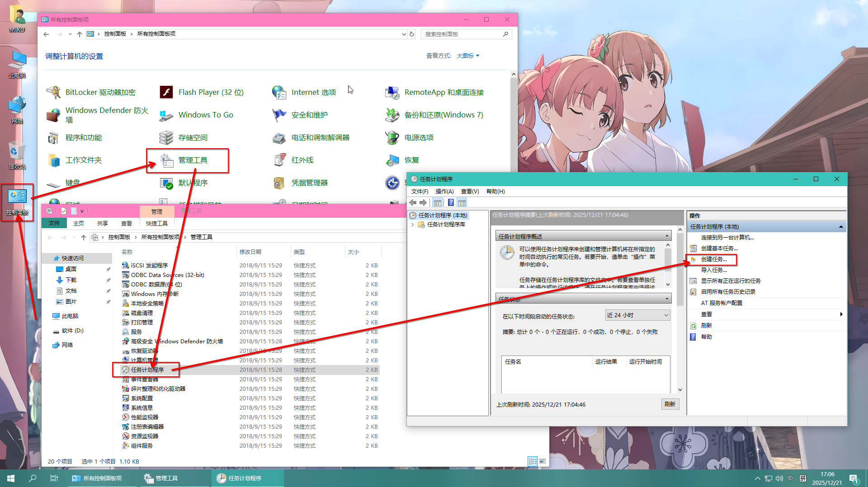
Task: Click the 刷新 button in the summary pane
Action: point(670,404)
